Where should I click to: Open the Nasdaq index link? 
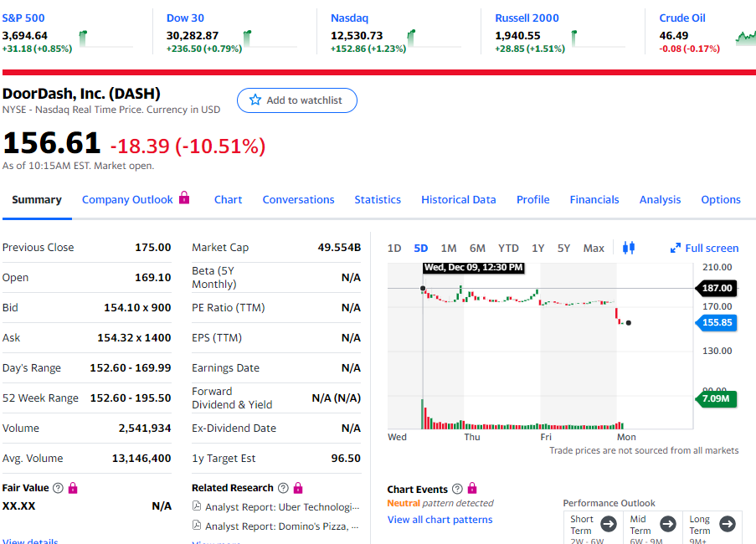349,18
